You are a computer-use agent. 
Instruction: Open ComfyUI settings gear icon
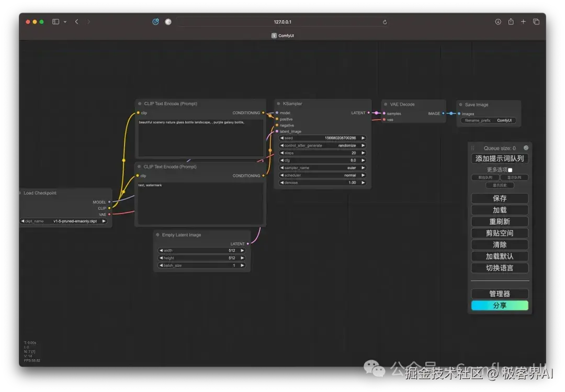pos(526,148)
